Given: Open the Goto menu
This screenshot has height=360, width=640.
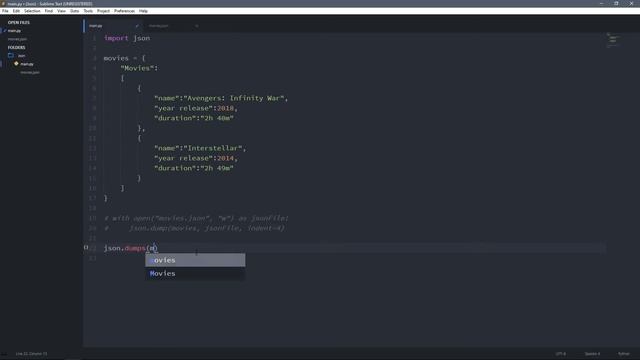Looking at the screenshot, I should coord(74,11).
